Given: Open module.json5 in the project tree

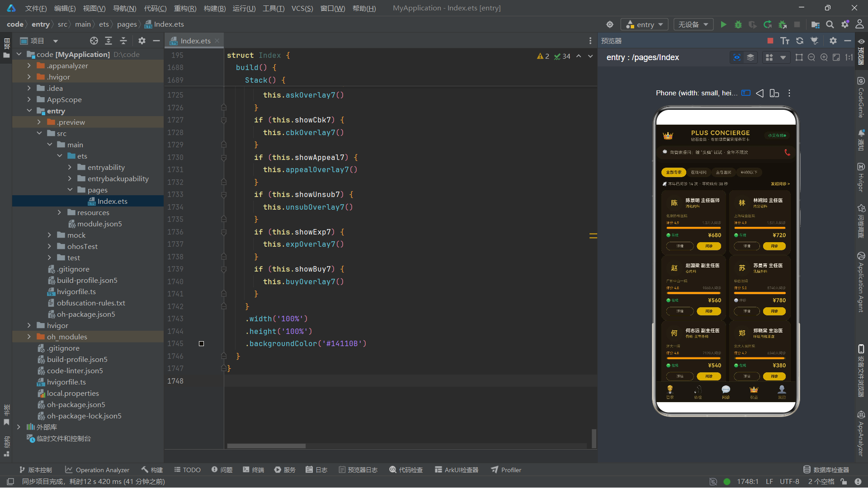Looking at the screenshot, I should tap(99, 224).
